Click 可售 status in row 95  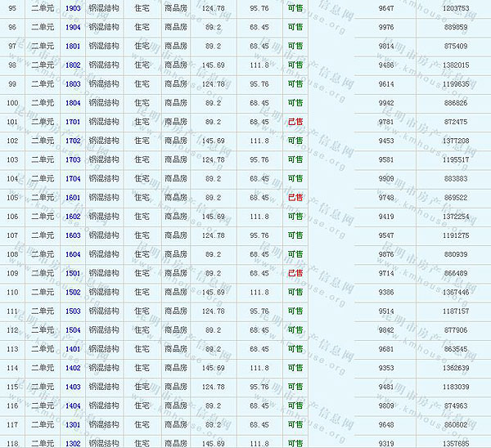click(x=295, y=8)
